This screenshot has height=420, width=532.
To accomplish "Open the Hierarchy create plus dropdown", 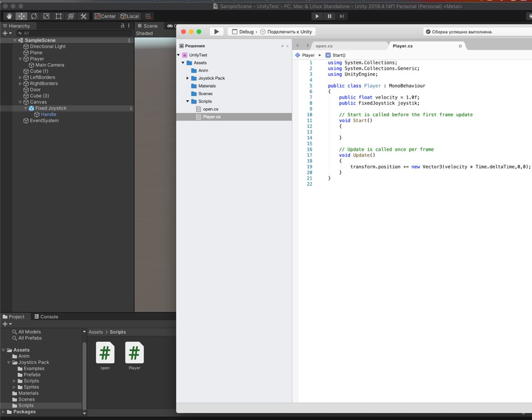I will click(x=7, y=33).
